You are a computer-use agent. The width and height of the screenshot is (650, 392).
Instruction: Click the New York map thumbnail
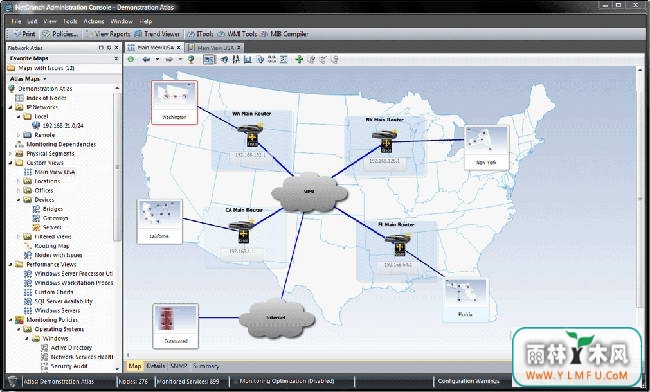[x=486, y=148]
